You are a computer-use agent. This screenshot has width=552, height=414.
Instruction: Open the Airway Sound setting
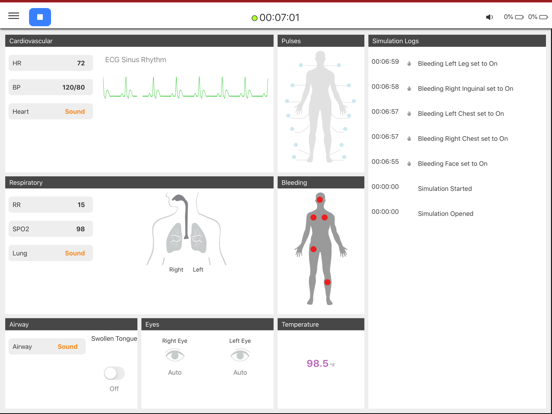[x=47, y=347]
